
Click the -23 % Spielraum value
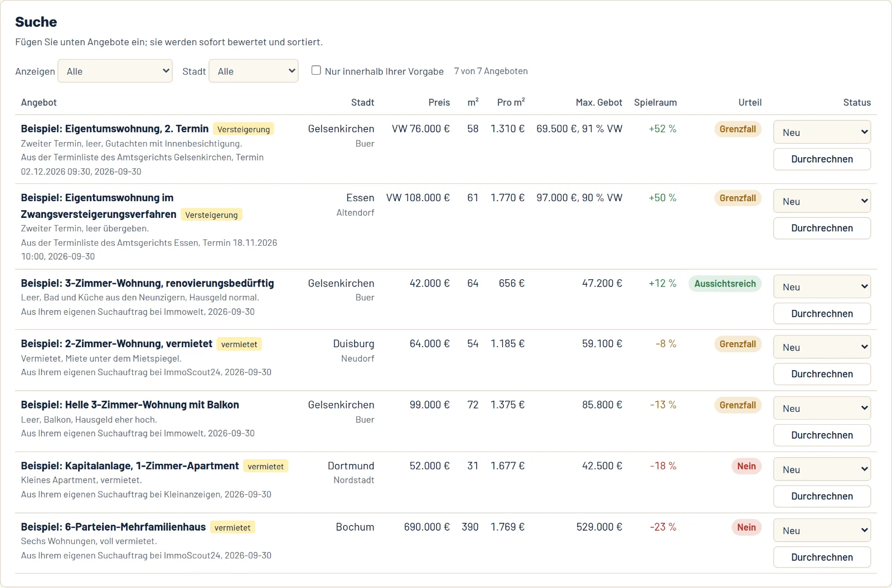(663, 527)
